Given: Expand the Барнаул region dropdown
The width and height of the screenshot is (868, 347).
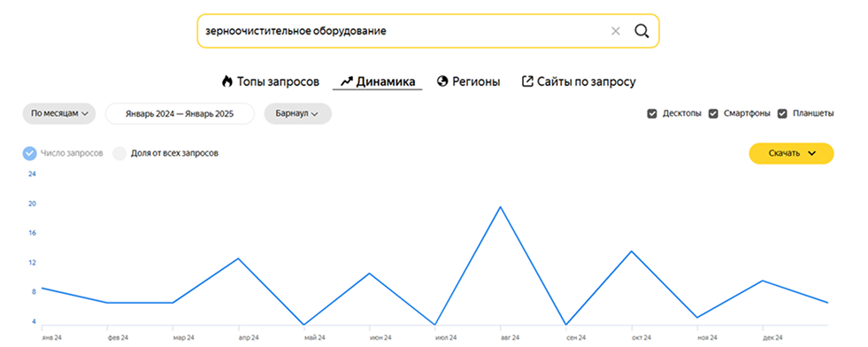Looking at the screenshot, I should pyautogui.click(x=298, y=114).
